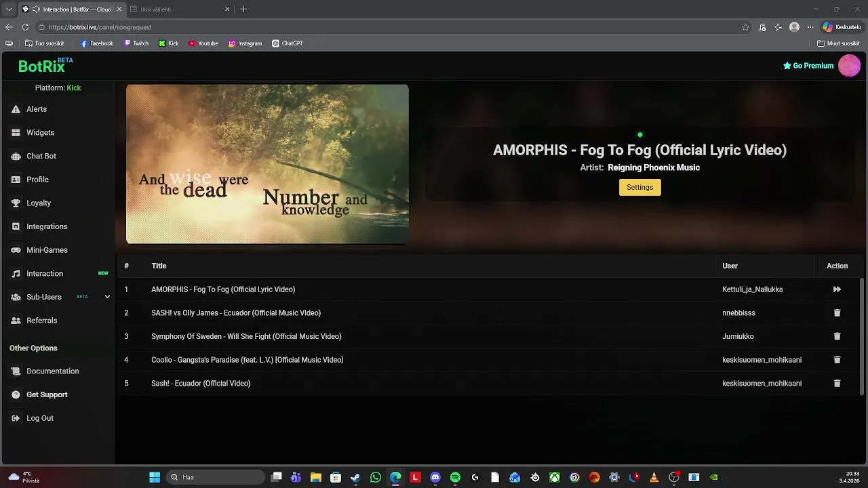868x488 pixels.
Task: Open browser extensions icon
Action: tap(762, 27)
